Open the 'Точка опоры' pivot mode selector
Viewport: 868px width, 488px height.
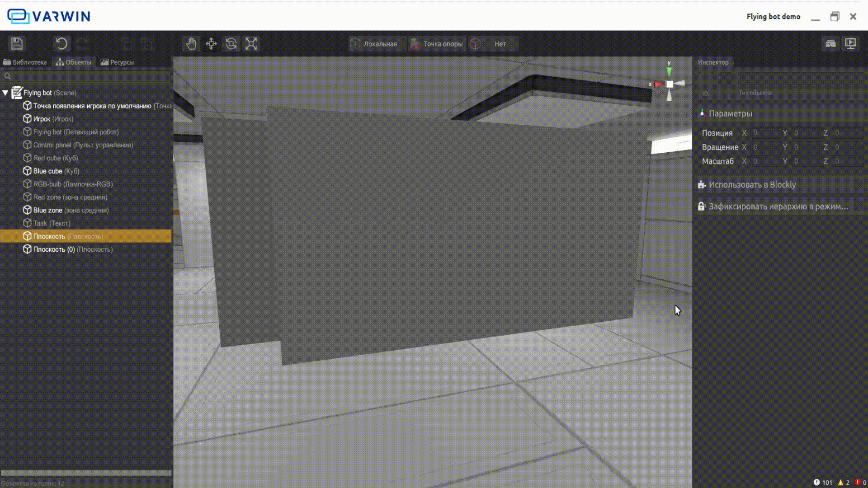[x=437, y=44]
